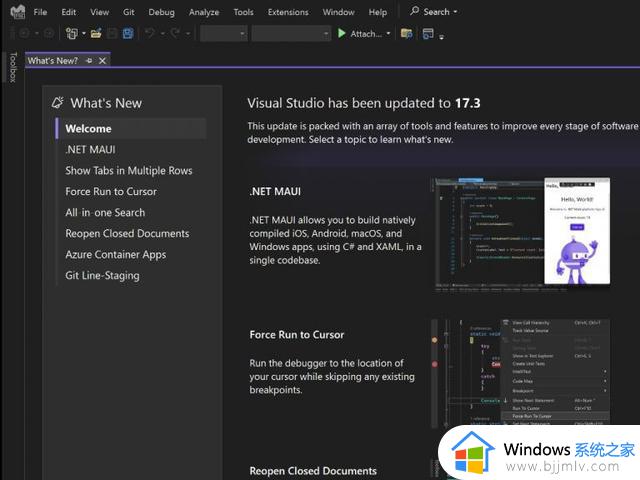Viewport: 640px width, 480px height.
Task: Open the Extensions menu
Action: pyautogui.click(x=288, y=12)
